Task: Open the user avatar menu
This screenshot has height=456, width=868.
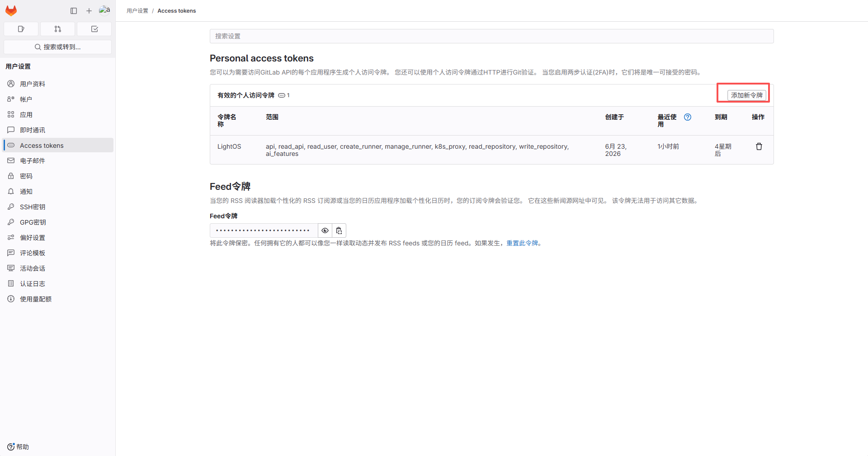Action: point(104,10)
